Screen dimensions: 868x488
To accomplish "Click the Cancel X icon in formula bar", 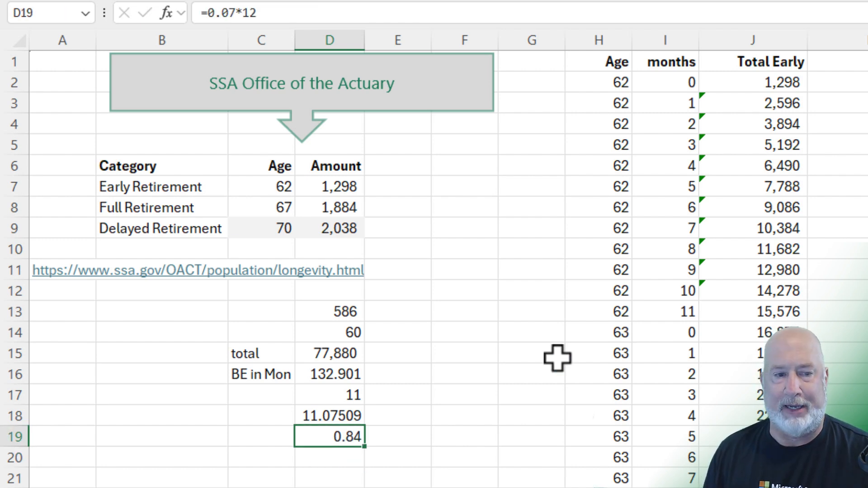I will tap(124, 13).
